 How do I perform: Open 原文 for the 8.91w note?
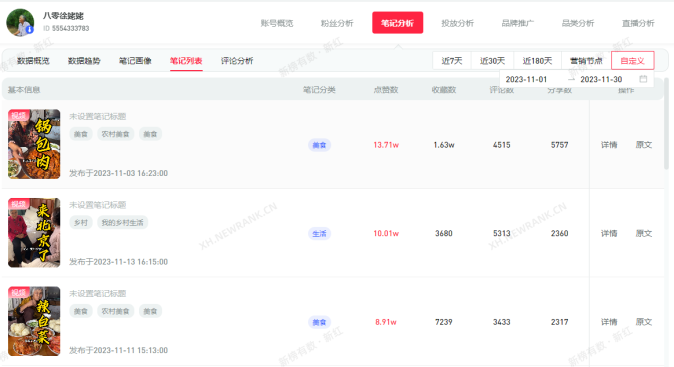643,322
